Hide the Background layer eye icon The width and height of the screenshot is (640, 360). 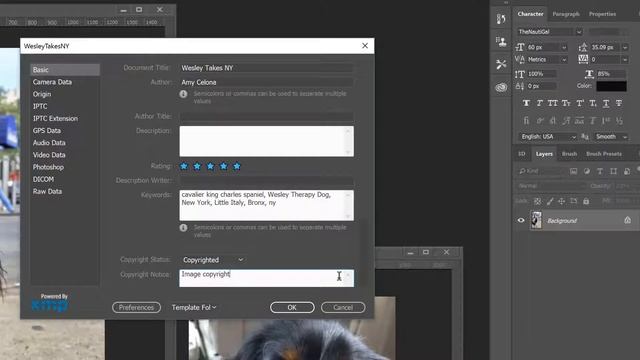coord(521,220)
